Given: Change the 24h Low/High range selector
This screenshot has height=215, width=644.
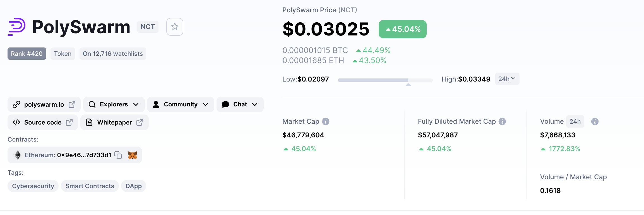Looking at the screenshot, I should [x=507, y=79].
